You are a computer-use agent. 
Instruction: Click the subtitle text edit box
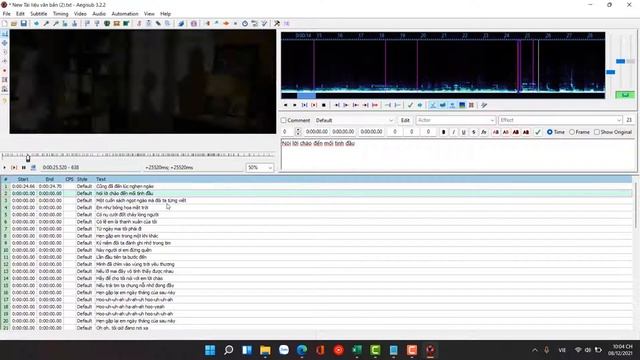pyautogui.click(x=458, y=155)
